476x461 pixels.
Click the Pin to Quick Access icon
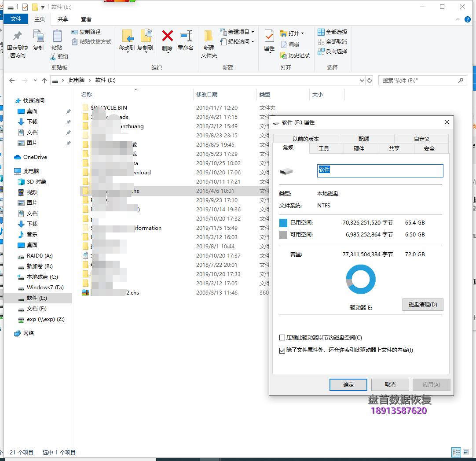(x=18, y=36)
